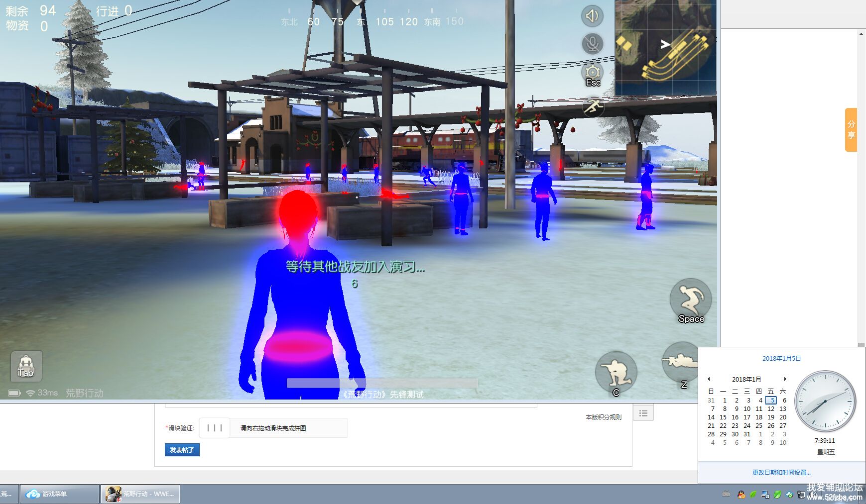Click the 星期五 weekday label

coord(826,452)
